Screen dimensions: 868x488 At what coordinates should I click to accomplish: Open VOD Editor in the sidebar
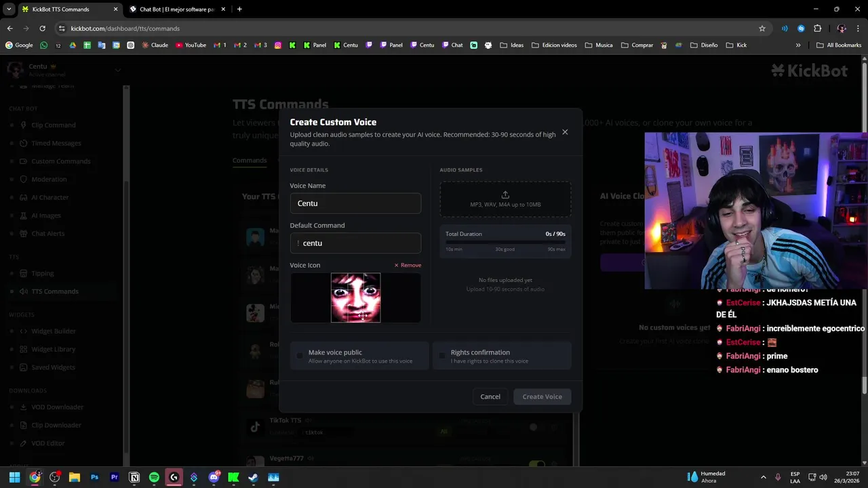[x=48, y=443]
